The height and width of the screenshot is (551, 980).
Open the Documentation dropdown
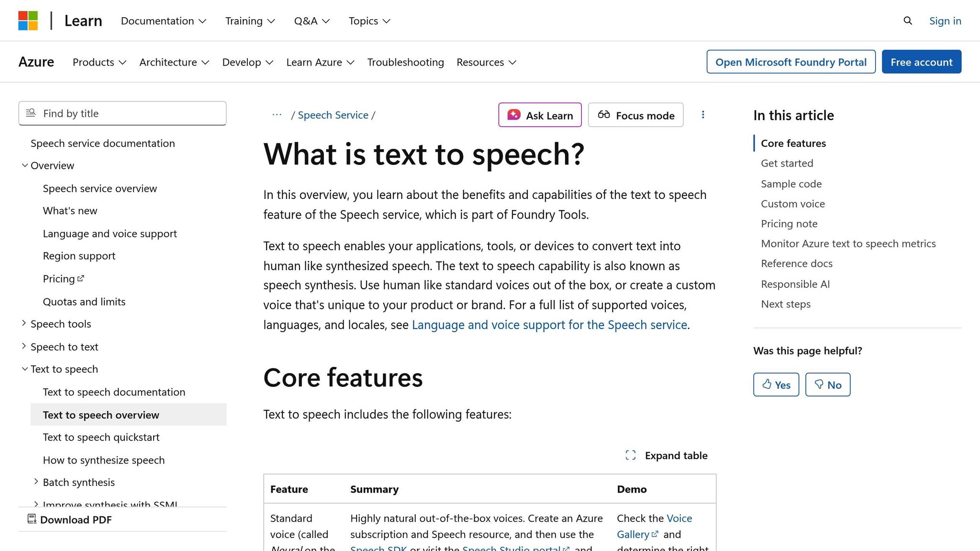tap(163, 21)
